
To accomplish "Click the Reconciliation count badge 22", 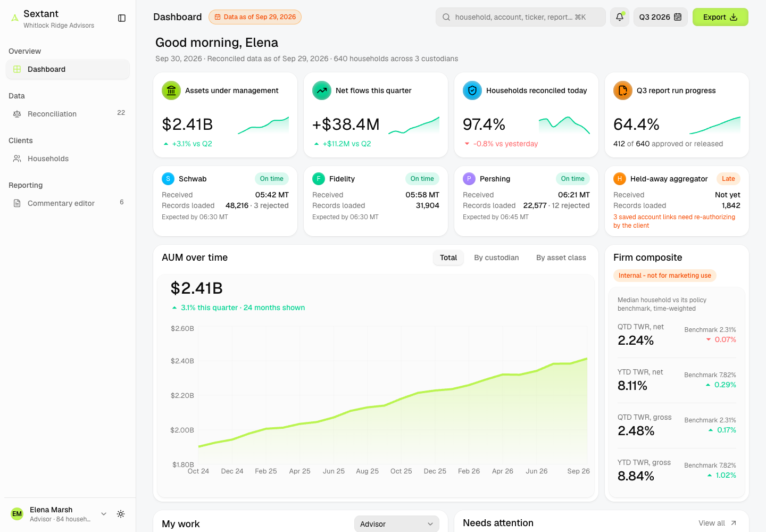I will click(121, 113).
